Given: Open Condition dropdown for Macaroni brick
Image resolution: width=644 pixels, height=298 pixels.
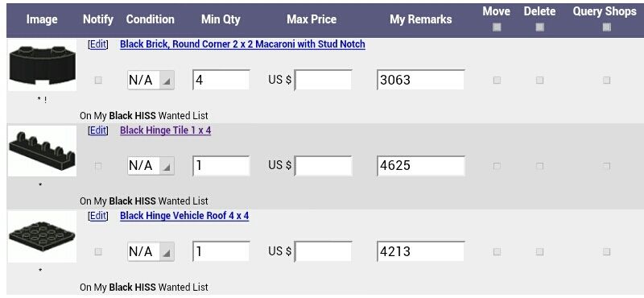Looking at the screenshot, I should [151, 80].
